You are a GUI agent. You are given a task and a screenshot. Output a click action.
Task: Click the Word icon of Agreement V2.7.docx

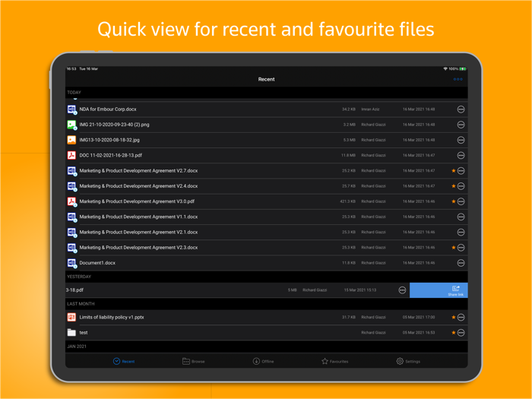pos(71,171)
